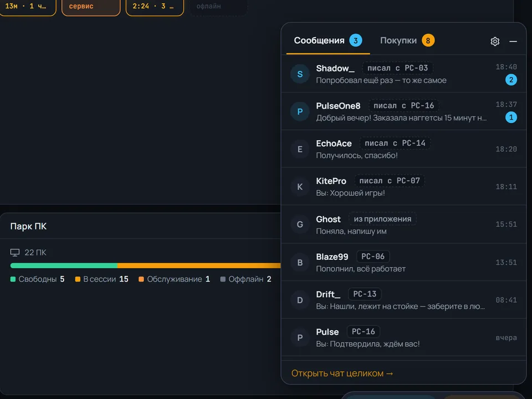Click Ghost avatar icon
The image size is (532, 399).
click(x=300, y=224)
